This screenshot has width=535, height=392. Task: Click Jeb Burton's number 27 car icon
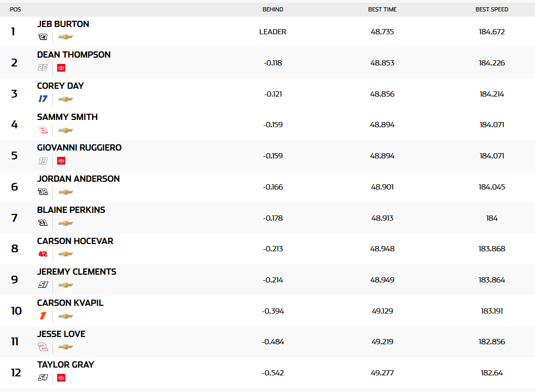pyautogui.click(x=43, y=37)
